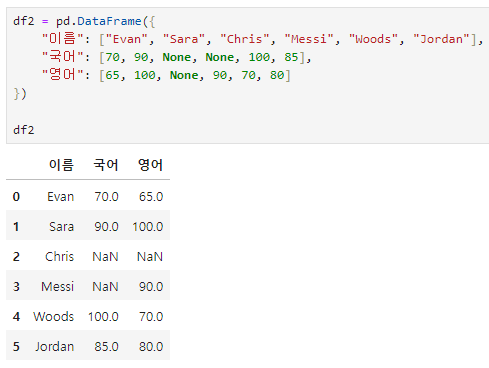This screenshot has height=368, width=489.
Task: Click Messi's 영어 value 90.0
Action: coord(151,287)
